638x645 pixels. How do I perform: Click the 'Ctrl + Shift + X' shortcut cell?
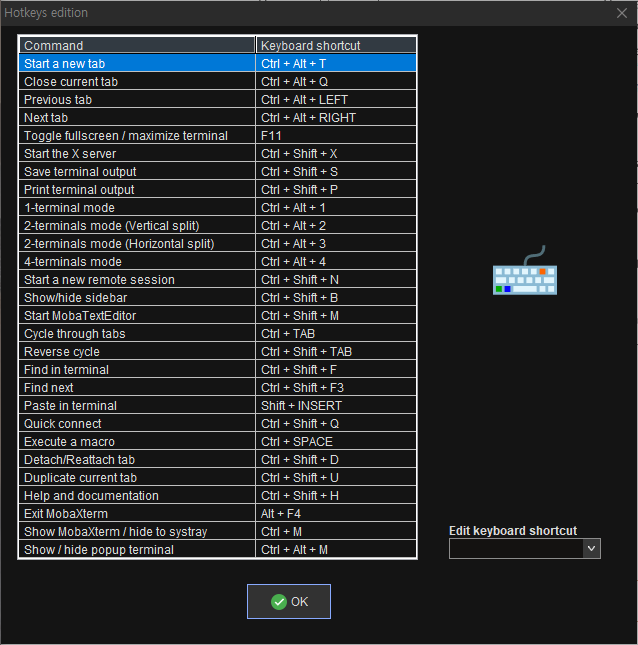pyautogui.click(x=336, y=153)
